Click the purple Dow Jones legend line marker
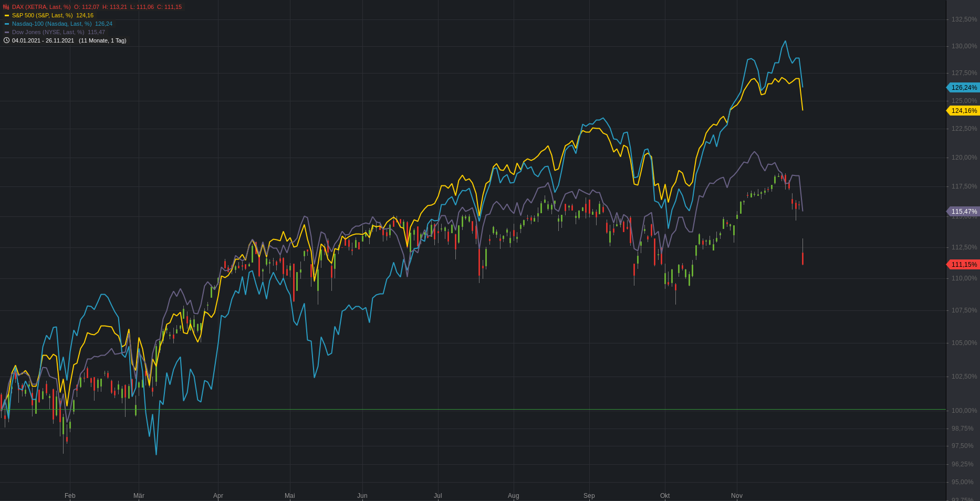Viewport: 980px width, 501px height. (x=7, y=32)
